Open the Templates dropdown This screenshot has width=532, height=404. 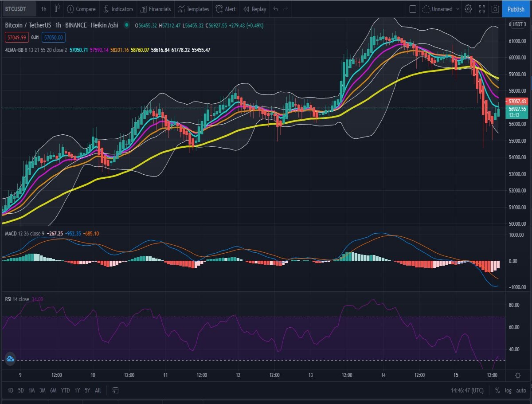pyautogui.click(x=193, y=9)
